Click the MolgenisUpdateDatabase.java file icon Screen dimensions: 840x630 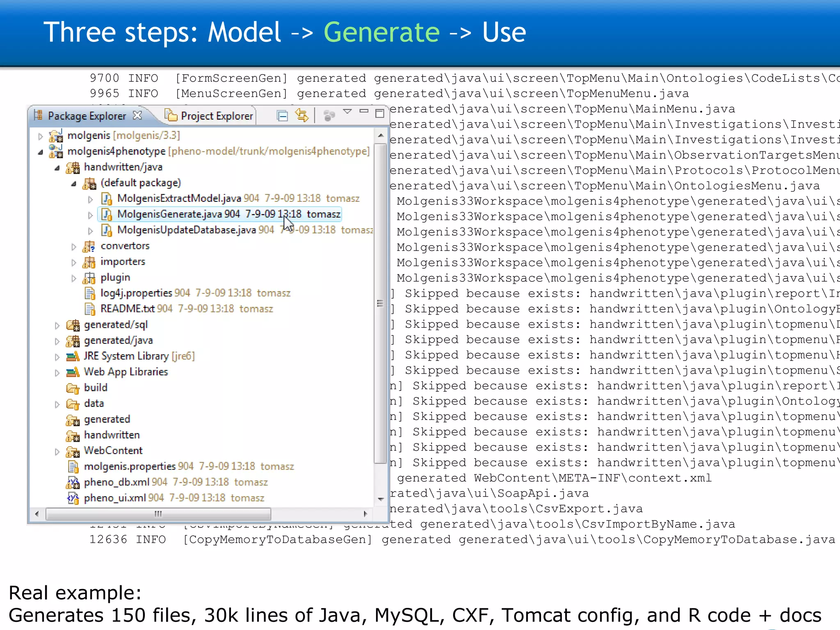(107, 231)
